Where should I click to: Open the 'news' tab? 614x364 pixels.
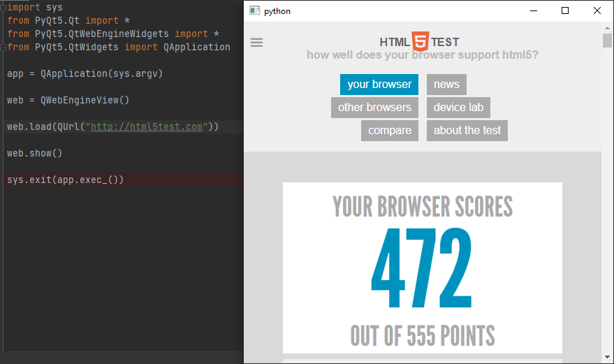[446, 85]
